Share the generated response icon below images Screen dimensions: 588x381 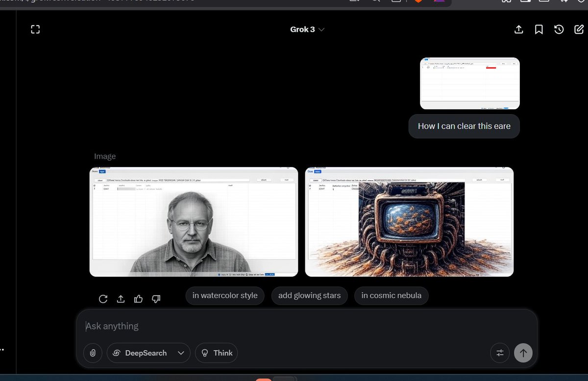(121, 299)
